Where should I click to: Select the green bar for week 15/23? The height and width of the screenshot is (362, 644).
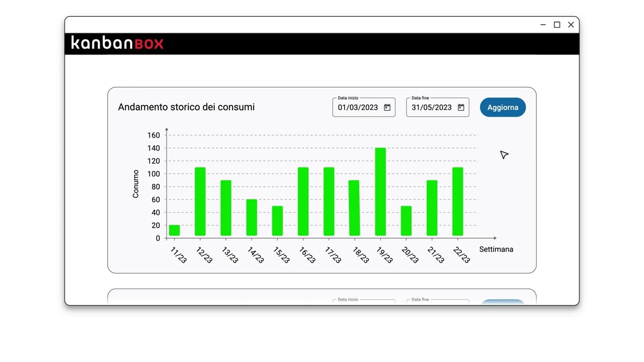[277, 221]
